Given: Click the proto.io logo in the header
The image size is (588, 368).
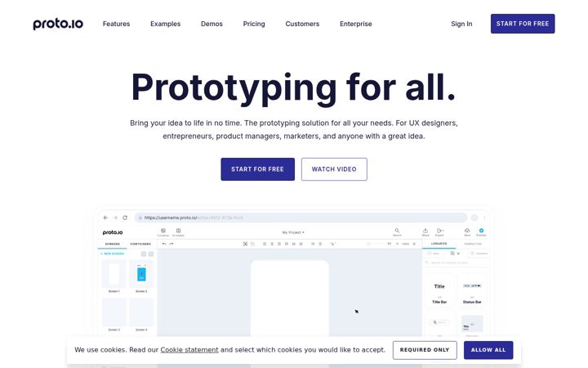Looking at the screenshot, I should click(58, 24).
